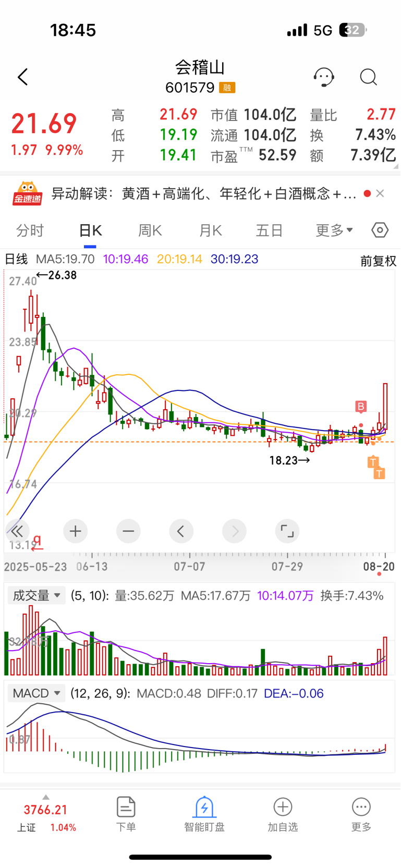Image resolution: width=401 pixels, height=868 pixels.
Task: Open the 成交量 indicator dropdown
Action: [36, 595]
